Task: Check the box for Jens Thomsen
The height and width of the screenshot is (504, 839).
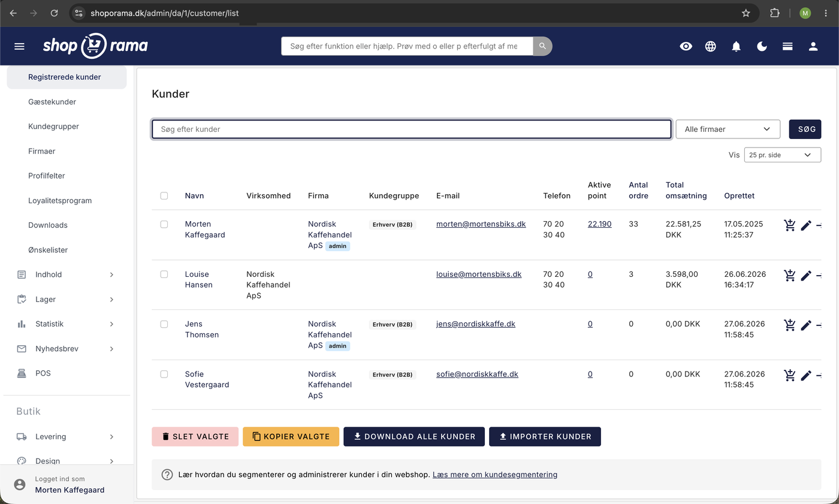Action: pos(164,324)
